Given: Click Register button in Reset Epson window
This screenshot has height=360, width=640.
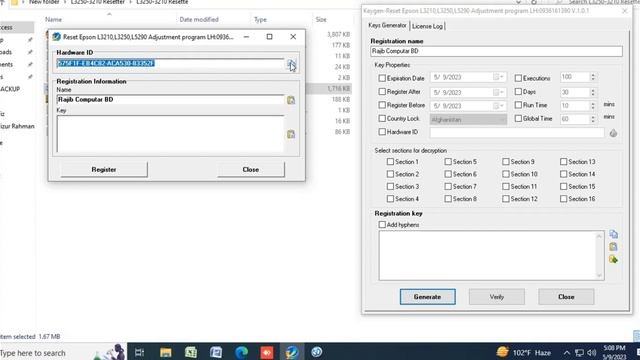Looking at the screenshot, I should tap(104, 169).
